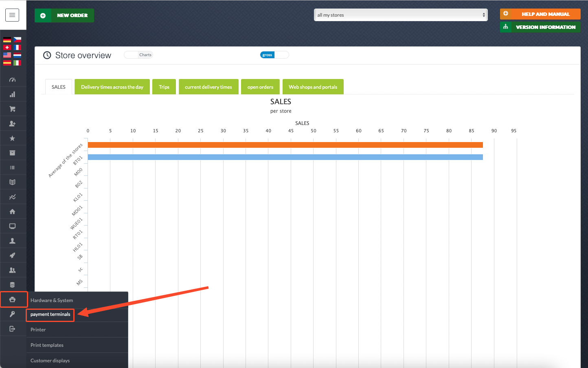Viewport: 588px width, 368px height.
Task: Expand the 'all my stores' dropdown
Action: click(401, 15)
